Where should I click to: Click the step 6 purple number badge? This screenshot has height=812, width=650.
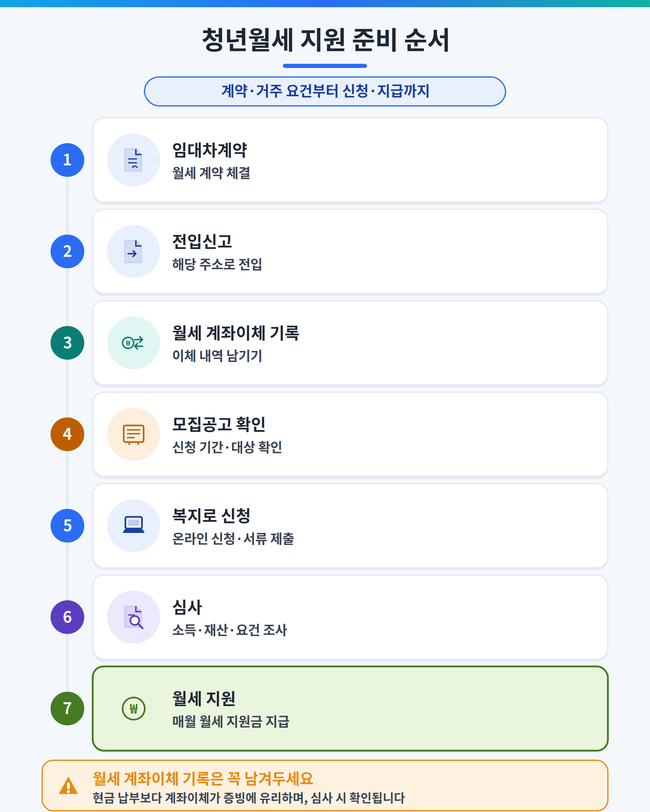[x=67, y=617]
